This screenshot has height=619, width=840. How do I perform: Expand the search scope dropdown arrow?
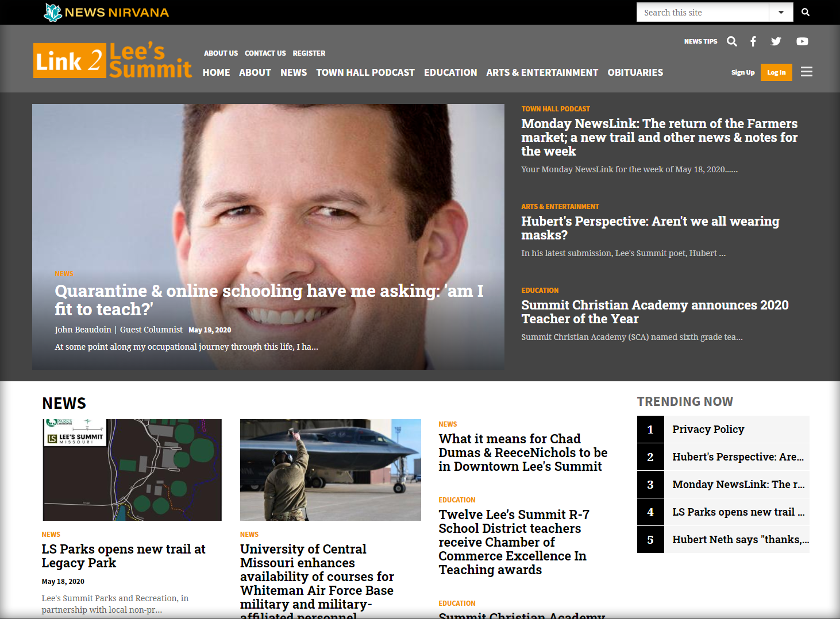tap(781, 12)
